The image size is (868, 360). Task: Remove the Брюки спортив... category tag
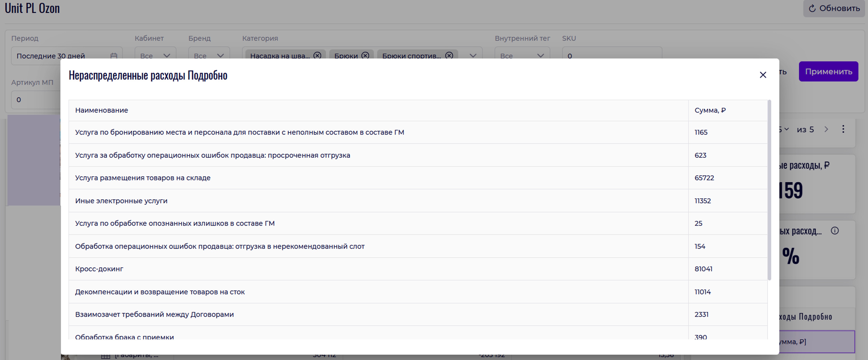click(449, 55)
